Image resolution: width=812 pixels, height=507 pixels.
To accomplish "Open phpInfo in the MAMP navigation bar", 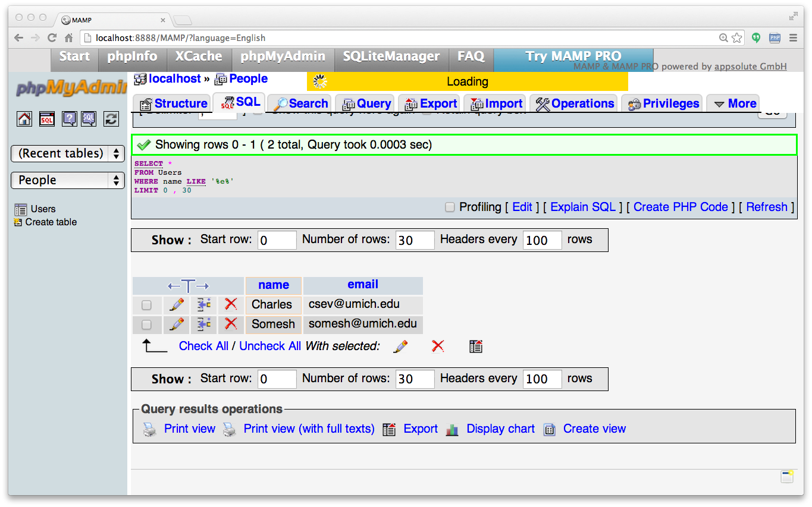I will tap(132, 56).
